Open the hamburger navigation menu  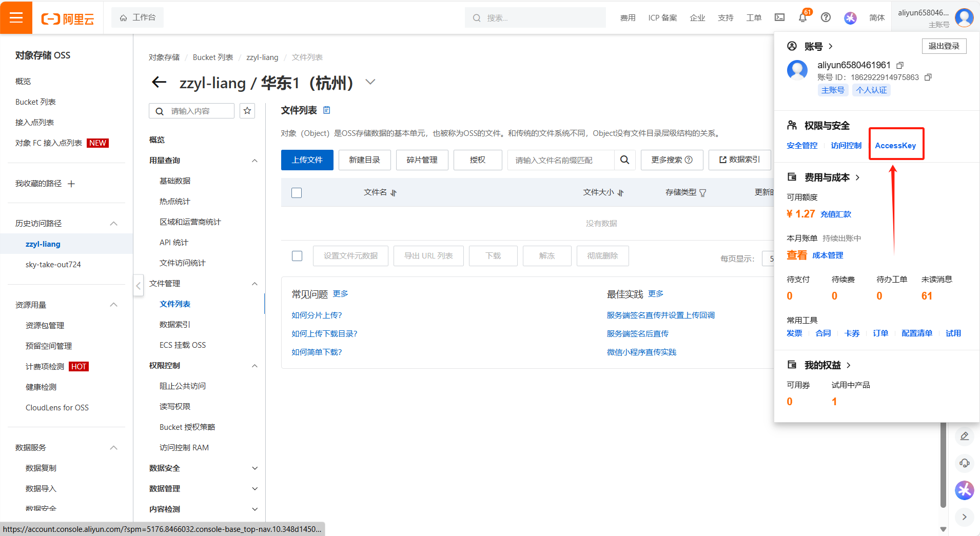coord(16,17)
